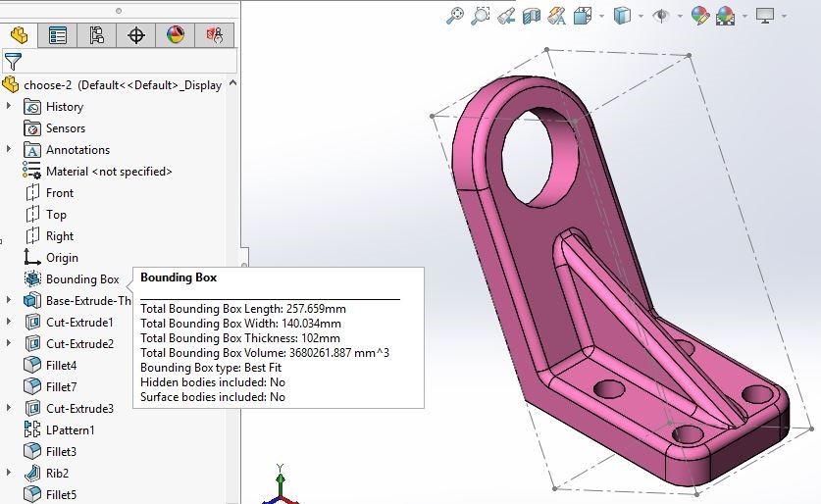Expand the Cut-Extrude2 feature

point(9,343)
